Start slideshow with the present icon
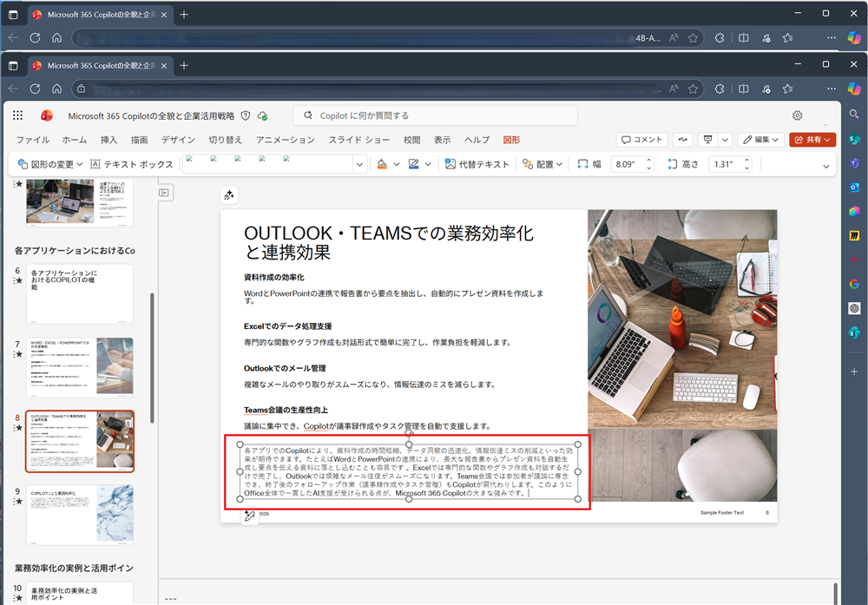 pos(708,140)
